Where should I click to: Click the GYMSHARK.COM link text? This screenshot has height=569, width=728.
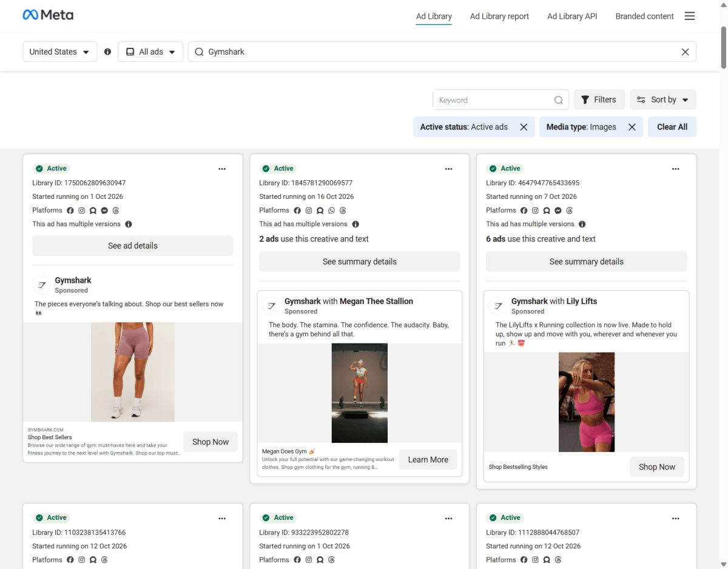click(x=45, y=429)
